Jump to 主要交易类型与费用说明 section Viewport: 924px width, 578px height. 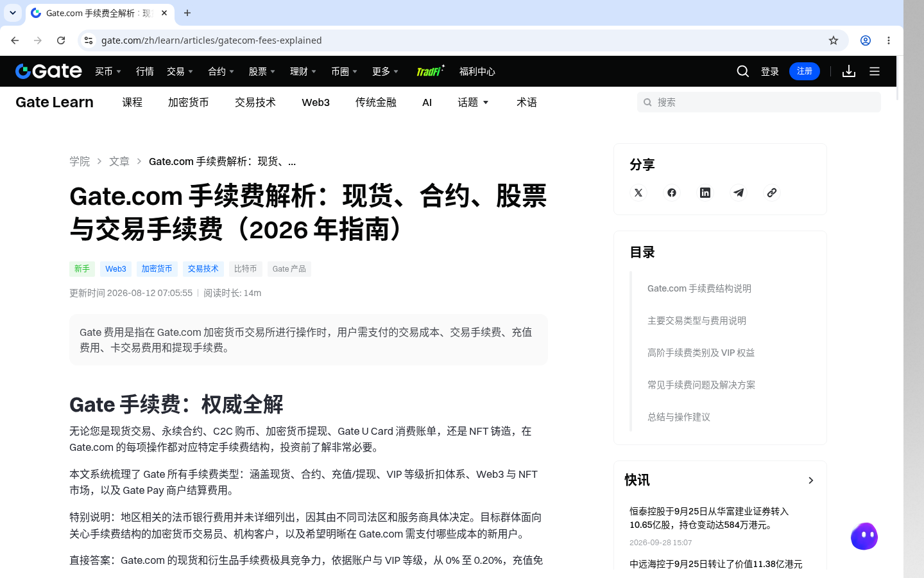[697, 320]
